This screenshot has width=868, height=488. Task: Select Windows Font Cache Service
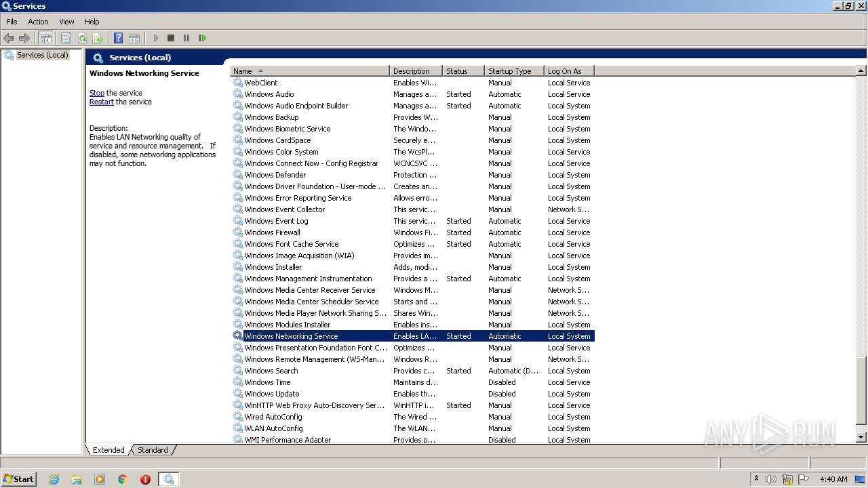tap(412, 244)
